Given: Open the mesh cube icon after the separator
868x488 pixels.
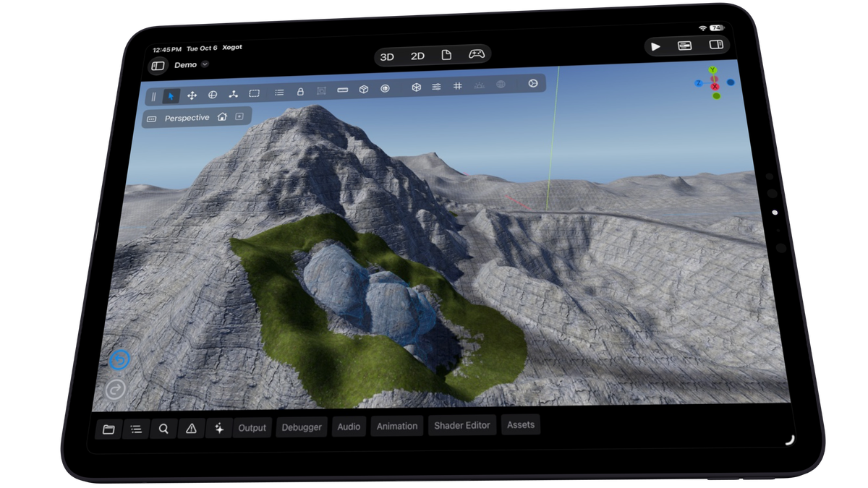Looking at the screenshot, I should click(417, 87).
